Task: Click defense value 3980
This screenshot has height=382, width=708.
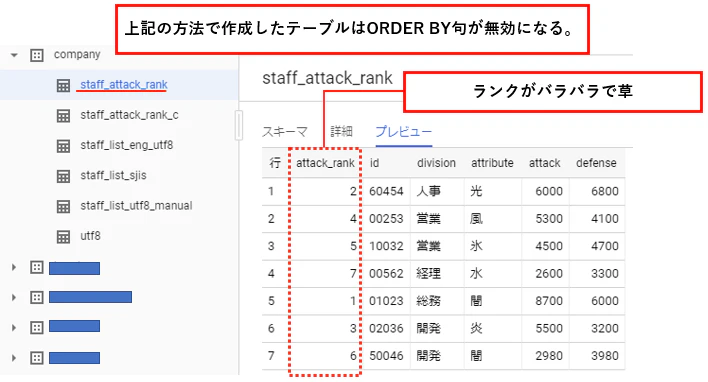Action: click(605, 356)
